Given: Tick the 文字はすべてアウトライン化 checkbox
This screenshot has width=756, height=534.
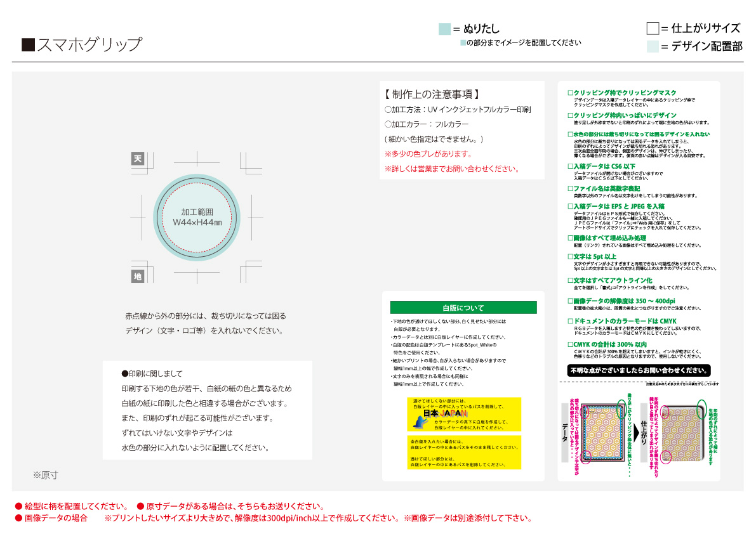Looking at the screenshot, I should pyautogui.click(x=571, y=280).
